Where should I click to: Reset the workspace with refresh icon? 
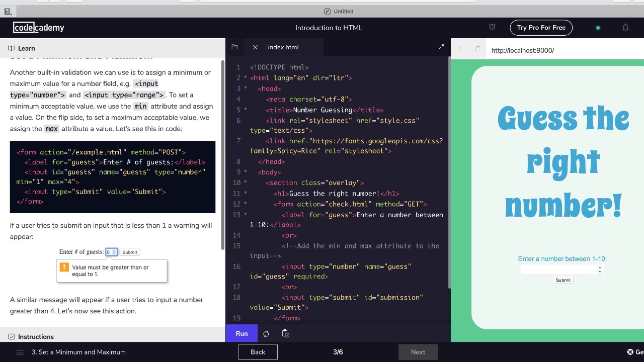point(266,334)
